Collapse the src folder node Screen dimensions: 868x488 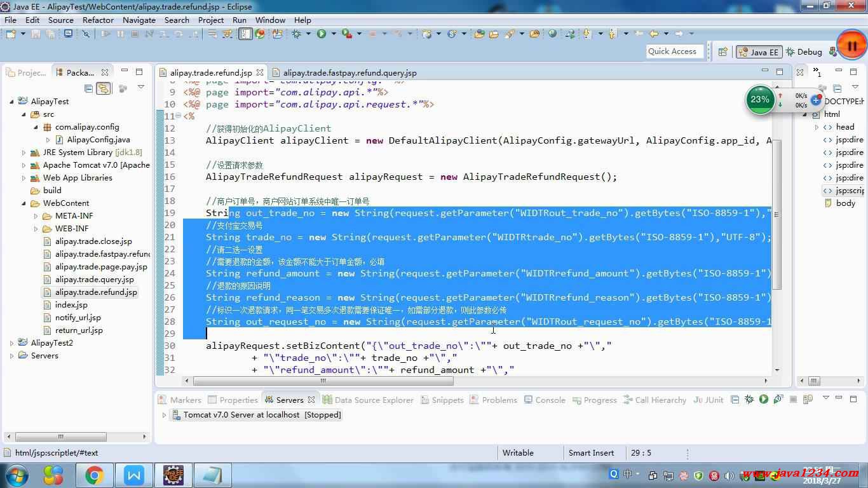(x=24, y=114)
